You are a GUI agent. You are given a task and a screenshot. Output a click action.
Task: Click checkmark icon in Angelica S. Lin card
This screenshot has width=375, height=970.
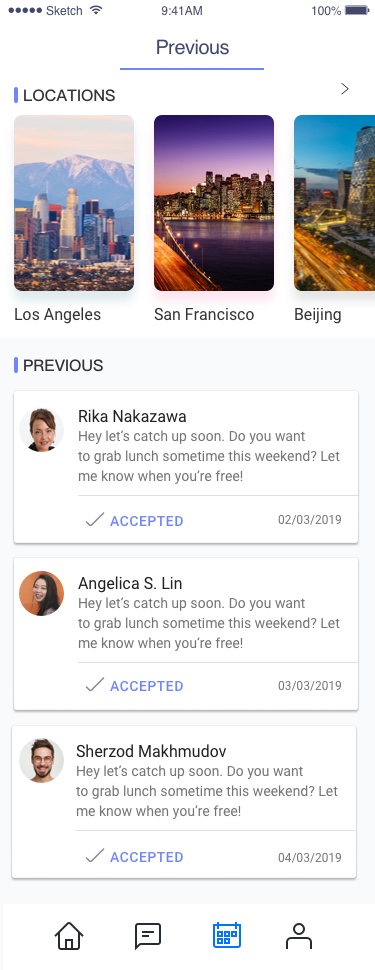(x=95, y=685)
